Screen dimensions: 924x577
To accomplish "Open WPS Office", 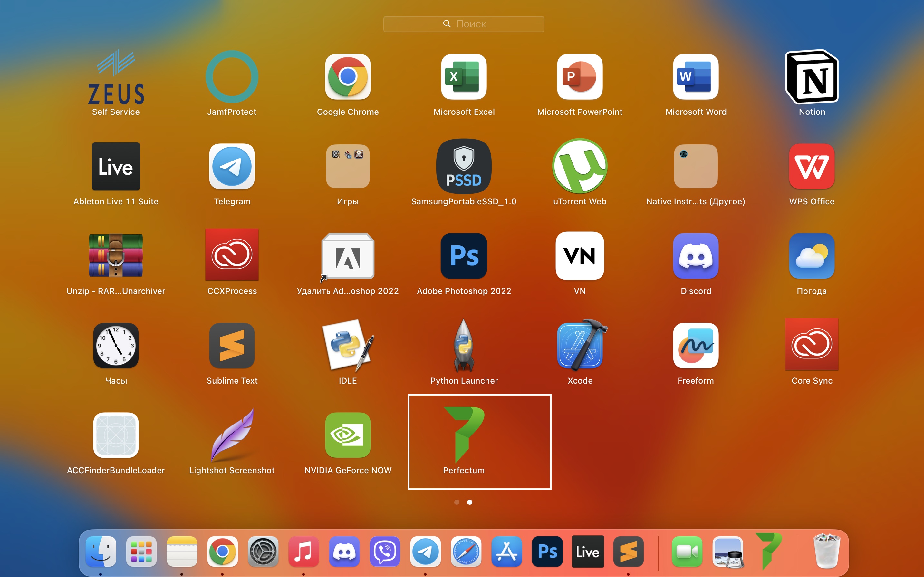I will [812, 166].
